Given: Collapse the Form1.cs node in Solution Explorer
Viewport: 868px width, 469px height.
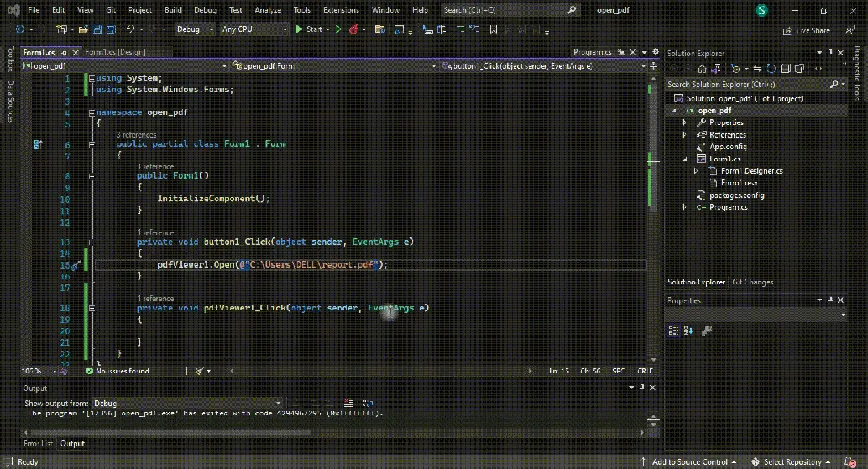Looking at the screenshot, I should [x=684, y=159].
